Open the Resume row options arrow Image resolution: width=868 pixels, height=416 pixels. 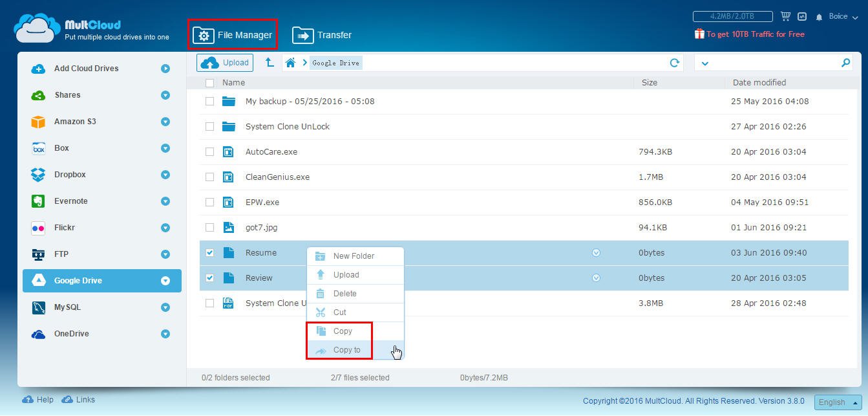tap(596, 253)
